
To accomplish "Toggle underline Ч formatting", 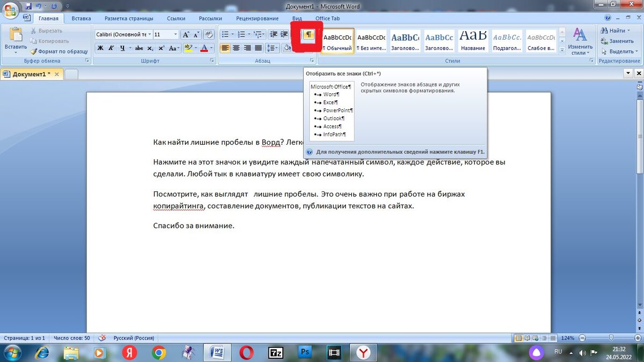I will [x=123, y=48].
